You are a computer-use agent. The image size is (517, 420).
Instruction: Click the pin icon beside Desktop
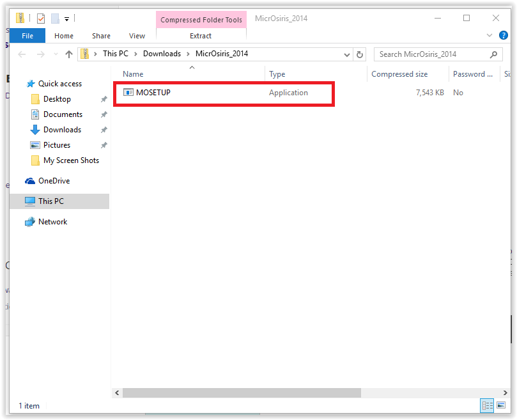point(104,99)
